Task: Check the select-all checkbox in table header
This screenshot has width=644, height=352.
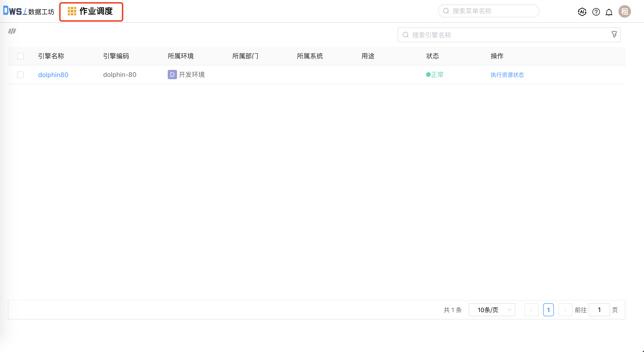Action: click(x=20, y=56)
